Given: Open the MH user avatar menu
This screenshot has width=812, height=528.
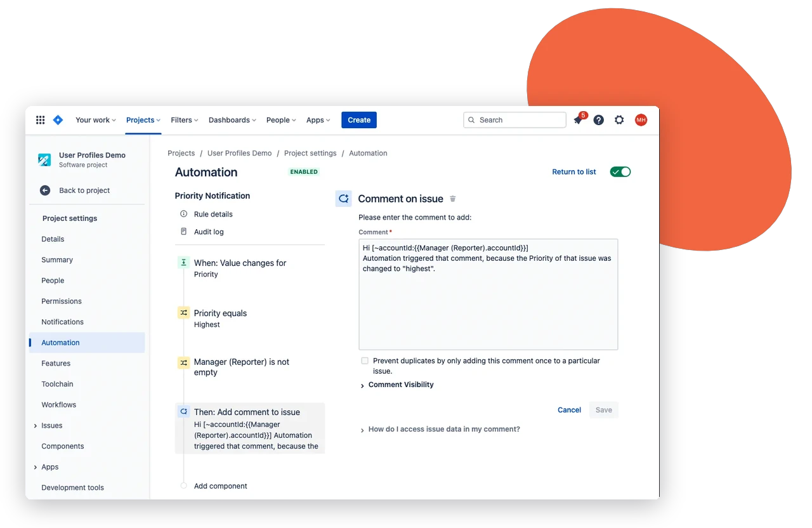Looking at the screenshot, I should point(641,120).
